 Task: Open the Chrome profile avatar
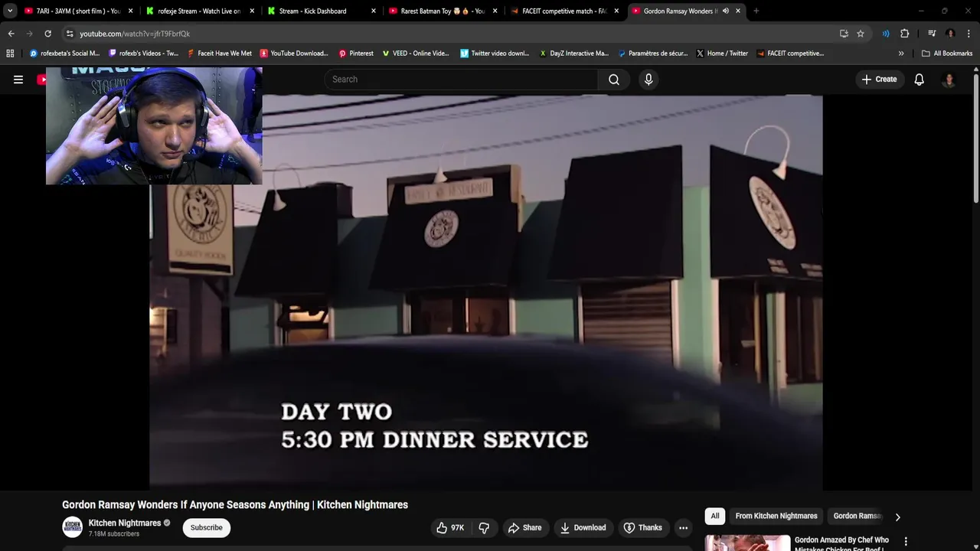950,34
